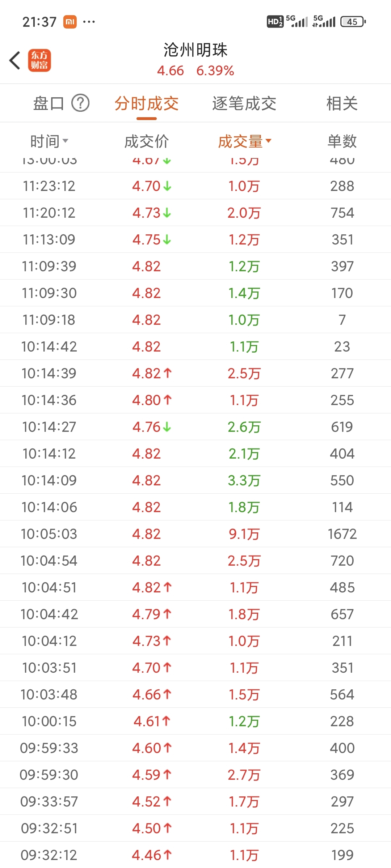Open the 盘口 tab
Image resolution: width=391 pixels, height=868 pixels.
click(49, 104)
